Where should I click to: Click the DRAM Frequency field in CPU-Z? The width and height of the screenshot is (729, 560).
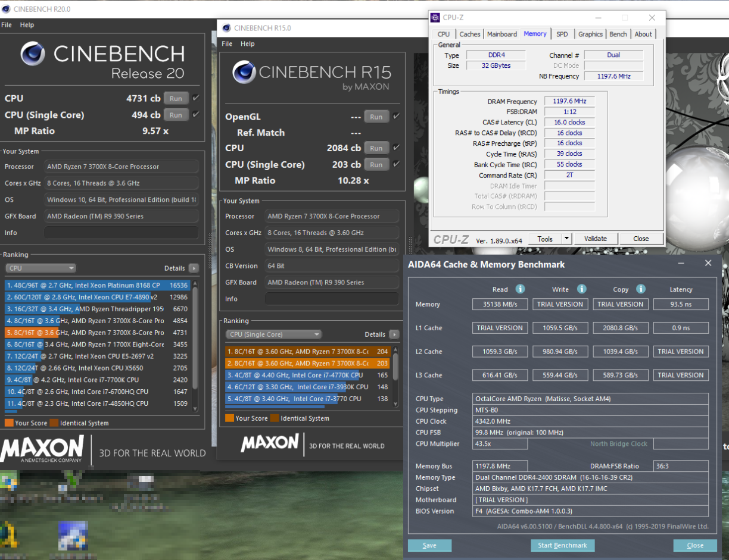tap(569, 101)
